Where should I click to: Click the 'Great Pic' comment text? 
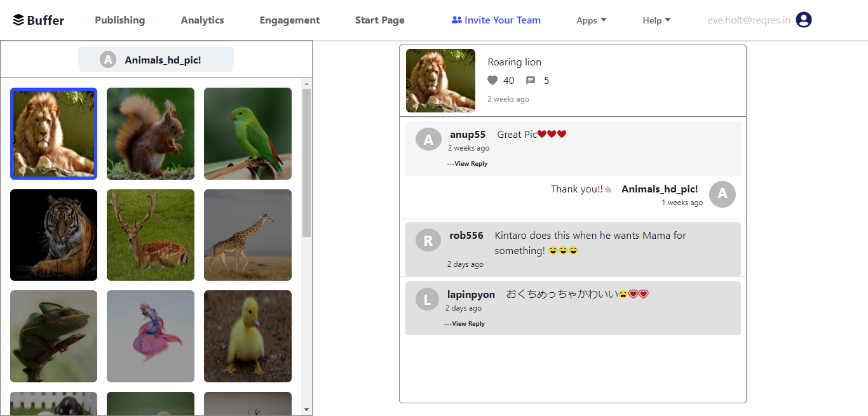(531, 135)
